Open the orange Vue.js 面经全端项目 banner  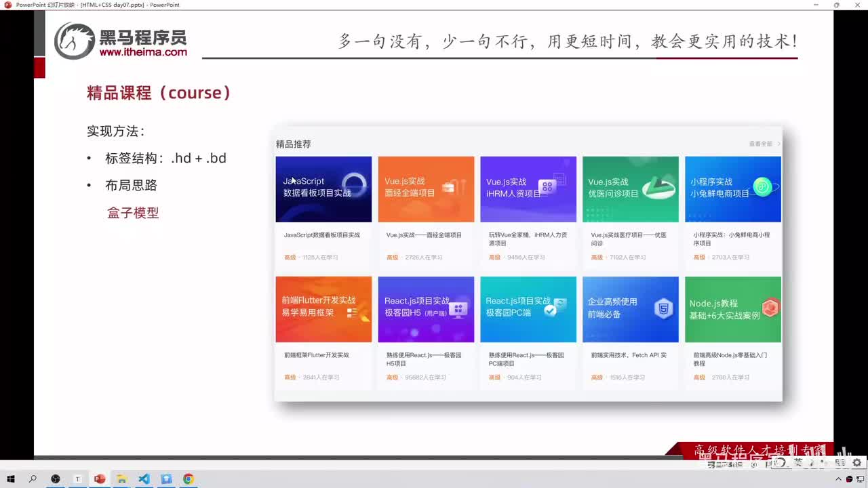tap(426, 189)
